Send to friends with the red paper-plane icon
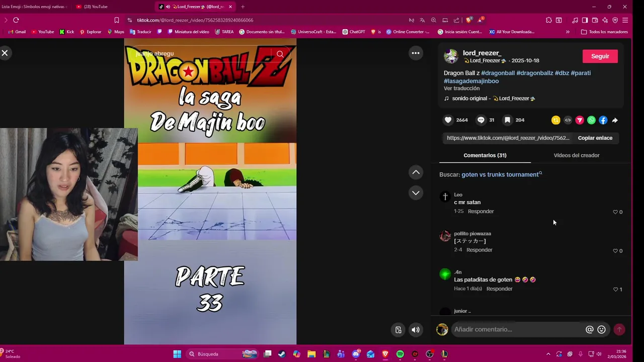Screen dimensions: 644x362 pos(580,120)
